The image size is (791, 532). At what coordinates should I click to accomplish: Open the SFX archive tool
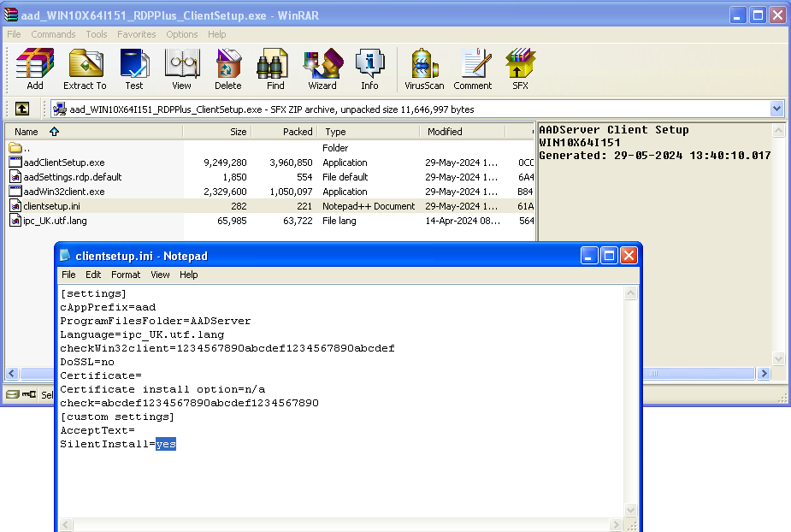520,69
